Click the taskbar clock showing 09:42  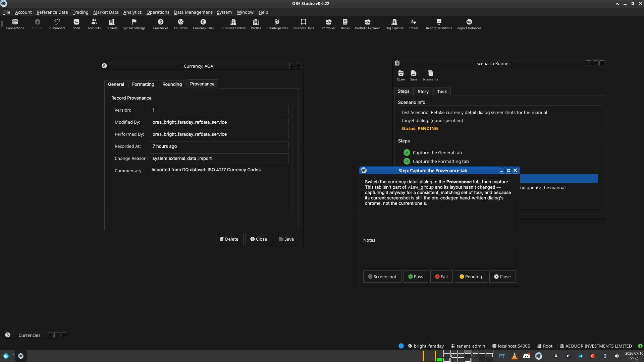[634, 356]
